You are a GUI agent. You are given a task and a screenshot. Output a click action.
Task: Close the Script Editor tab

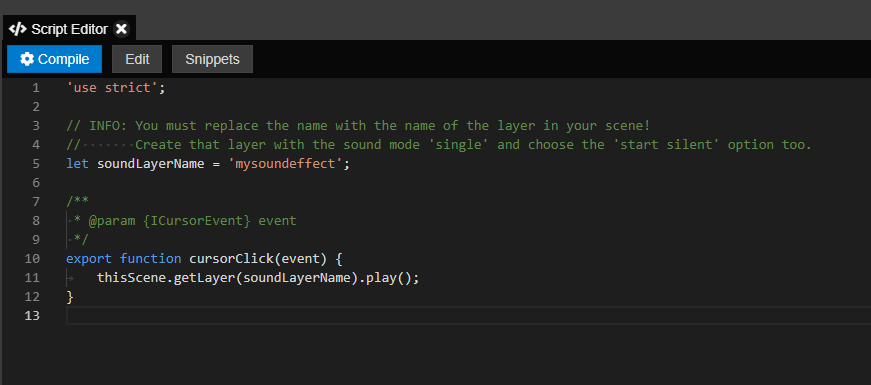point(121,29)
